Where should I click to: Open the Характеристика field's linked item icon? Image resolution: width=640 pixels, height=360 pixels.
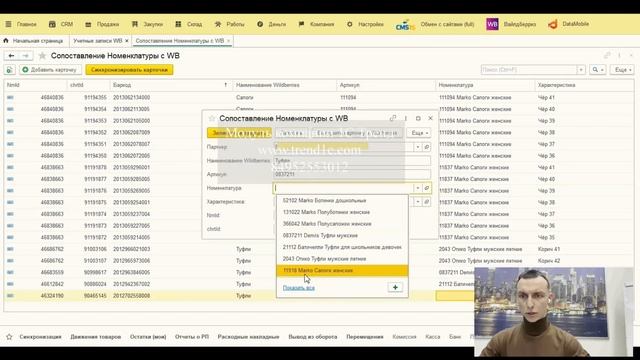(x=427, y=202)
